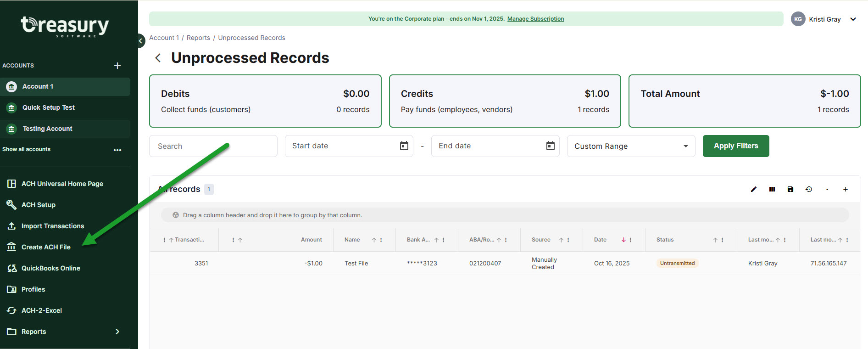
Task: Click the Credits summary card
Action: point(505,101)
